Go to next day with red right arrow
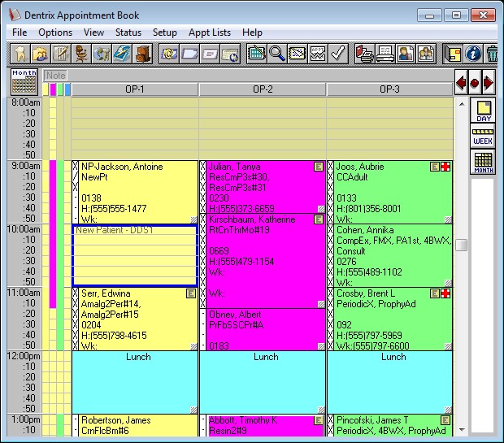This screenshot has width=504, height=443. [489, 82]
